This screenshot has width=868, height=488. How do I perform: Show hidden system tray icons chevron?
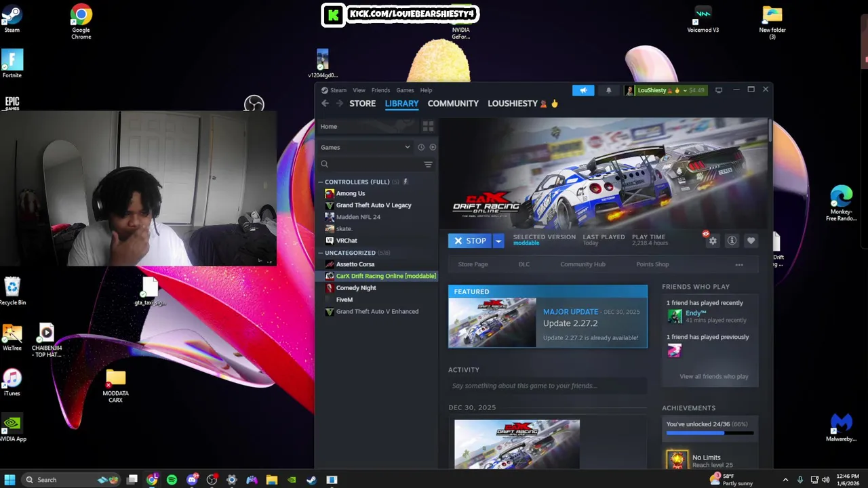785,480
